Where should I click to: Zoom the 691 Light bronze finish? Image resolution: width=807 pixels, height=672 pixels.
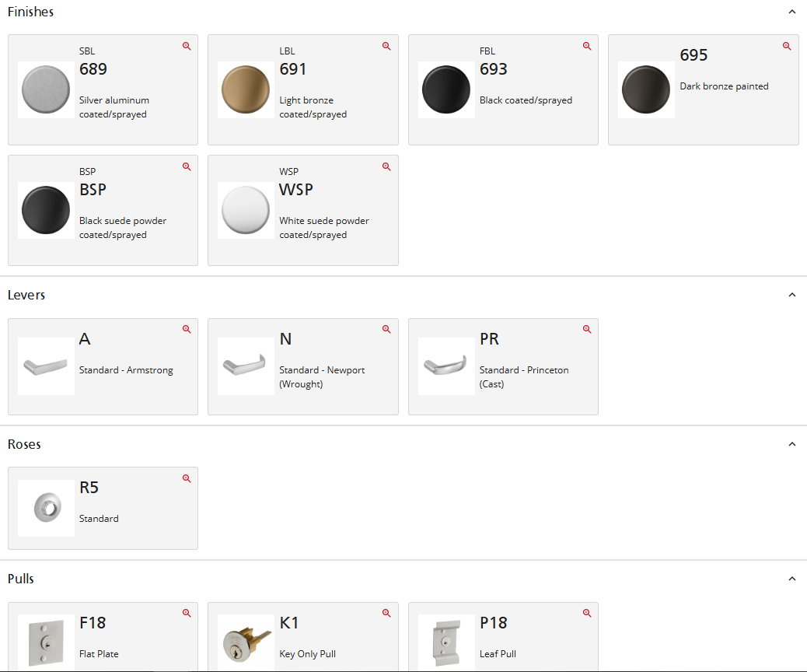(x=386, y=46)
